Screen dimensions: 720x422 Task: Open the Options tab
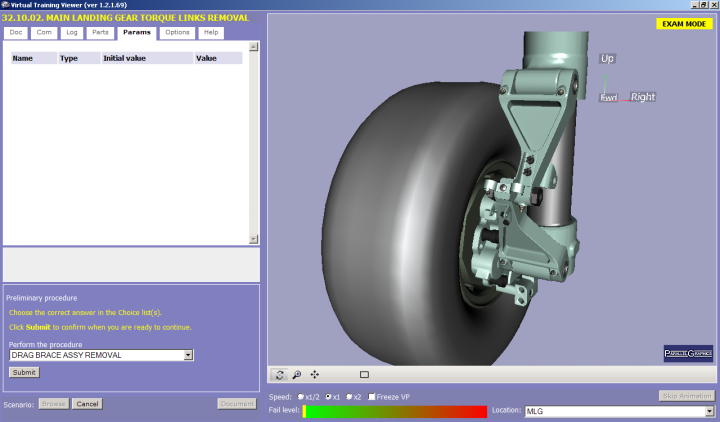[178, 32]
